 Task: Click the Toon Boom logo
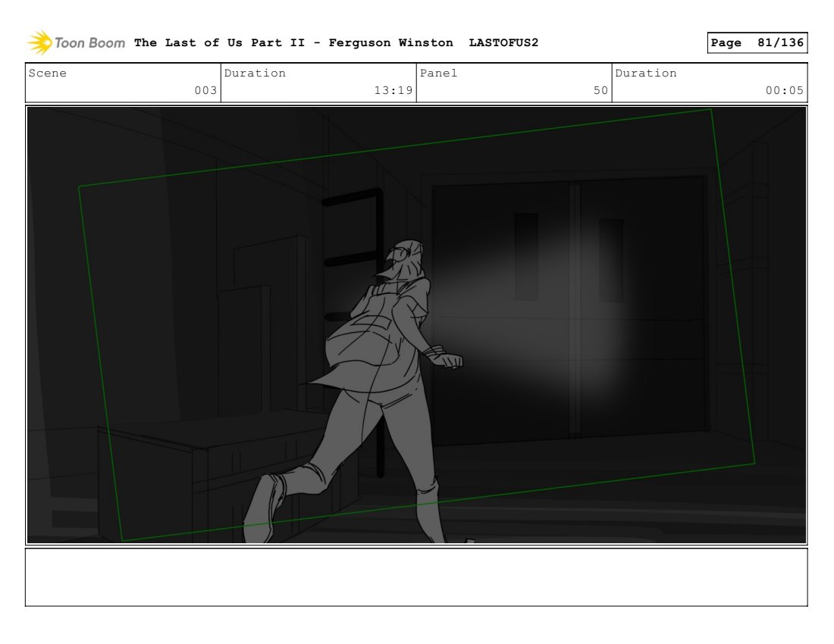pos(76,42)
